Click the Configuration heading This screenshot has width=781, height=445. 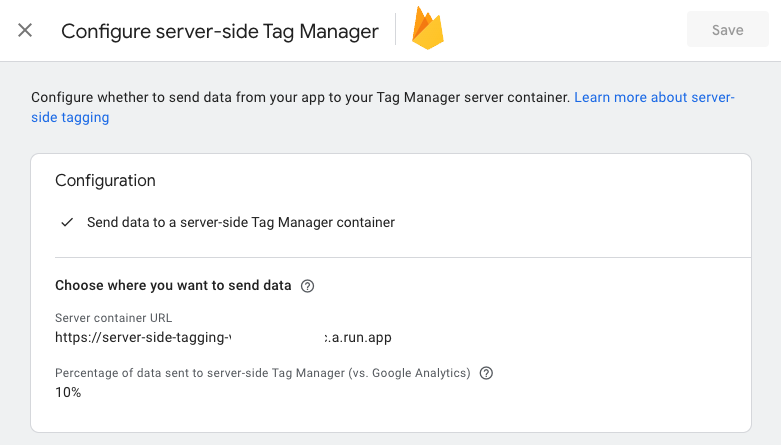[105, 180]
